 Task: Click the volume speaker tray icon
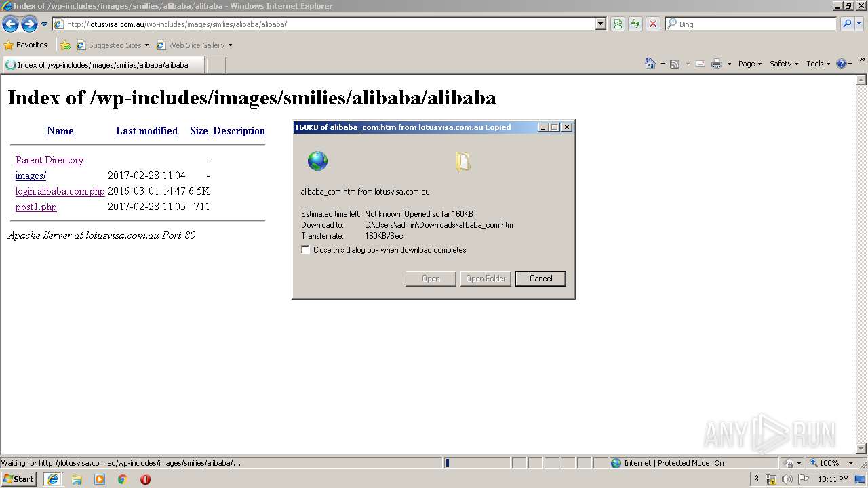pos(787,479)
